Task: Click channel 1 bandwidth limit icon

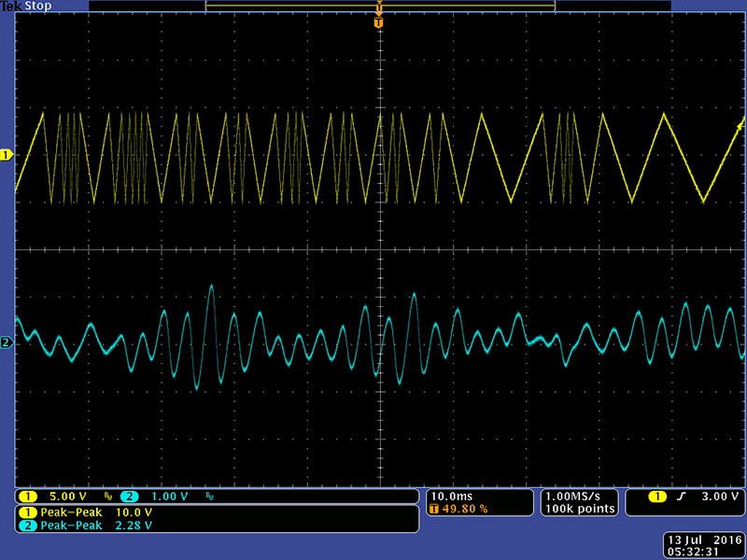Action: tap(108, 497)
